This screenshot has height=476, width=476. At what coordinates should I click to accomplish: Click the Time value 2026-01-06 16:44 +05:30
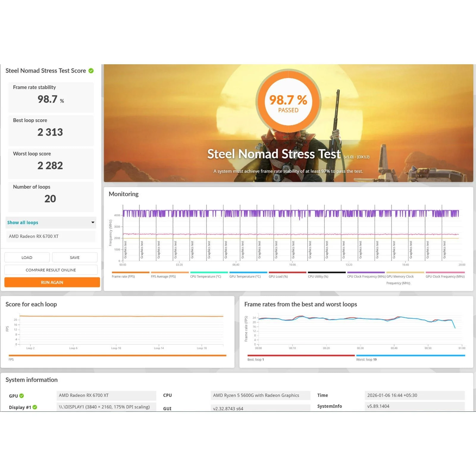[x=414, y=395]
